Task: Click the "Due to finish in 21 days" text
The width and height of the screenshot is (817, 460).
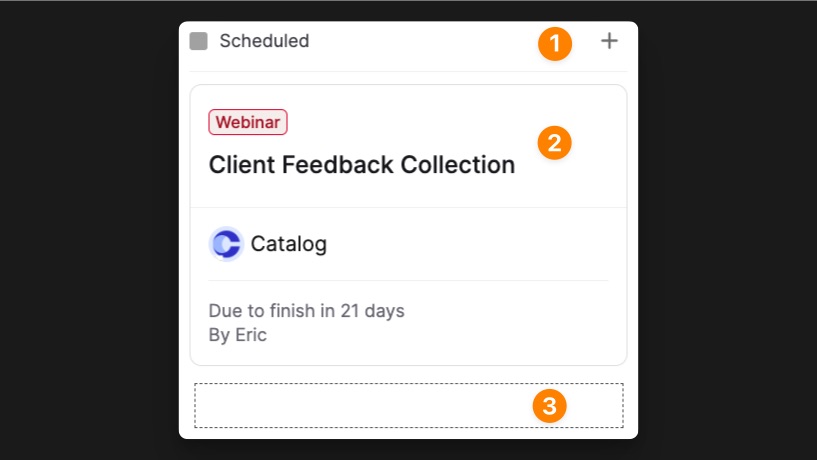Action: pos(306,311)
